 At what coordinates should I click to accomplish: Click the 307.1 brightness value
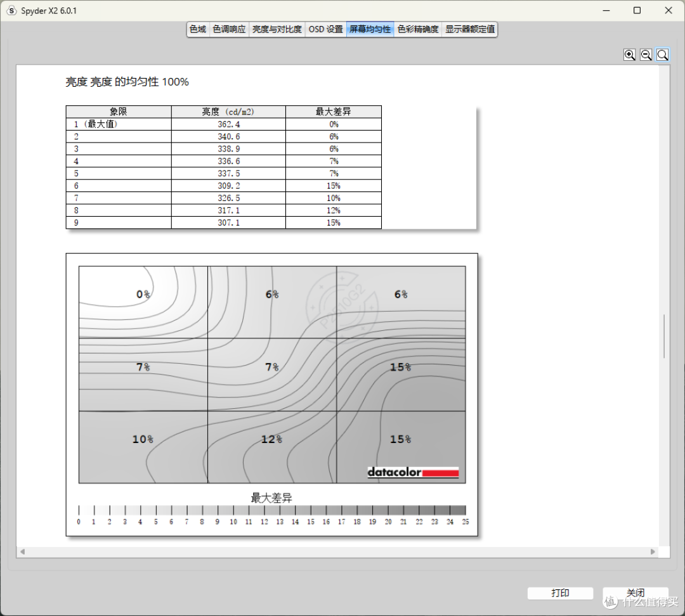pos(228,222)
